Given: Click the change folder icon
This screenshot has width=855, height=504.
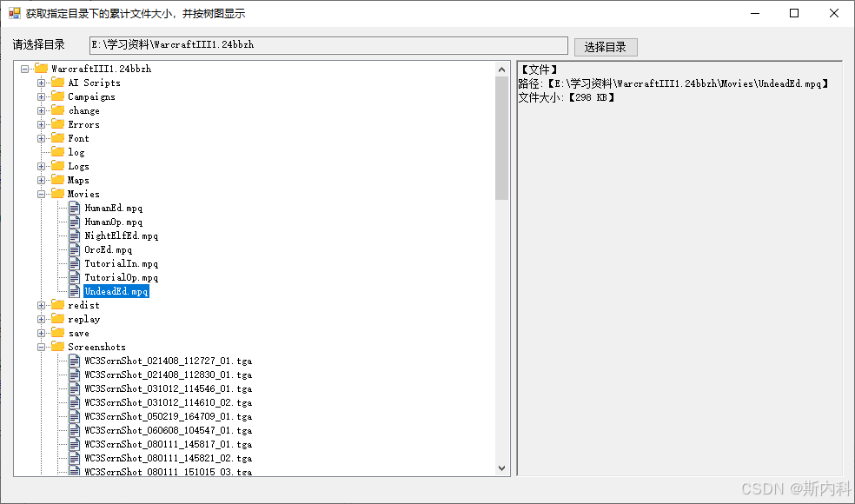Looking at the screenshot, I should tap(58, 110).
